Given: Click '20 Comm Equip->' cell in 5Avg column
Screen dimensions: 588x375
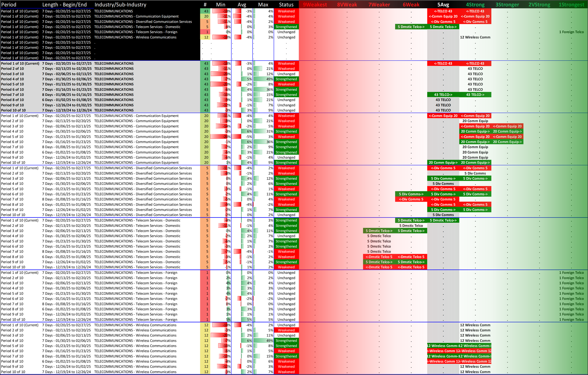Looking at the screenshot, I should tap(443, 163).
